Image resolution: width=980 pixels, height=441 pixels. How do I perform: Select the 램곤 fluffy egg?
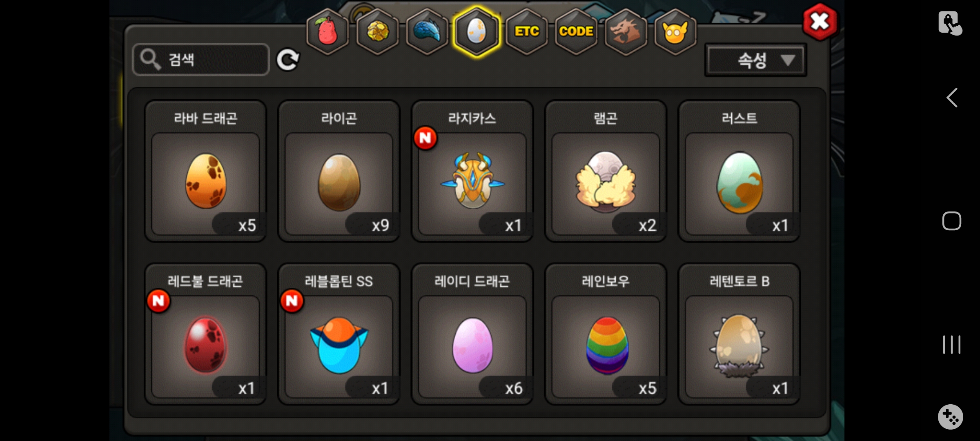[x=606, y=171]
